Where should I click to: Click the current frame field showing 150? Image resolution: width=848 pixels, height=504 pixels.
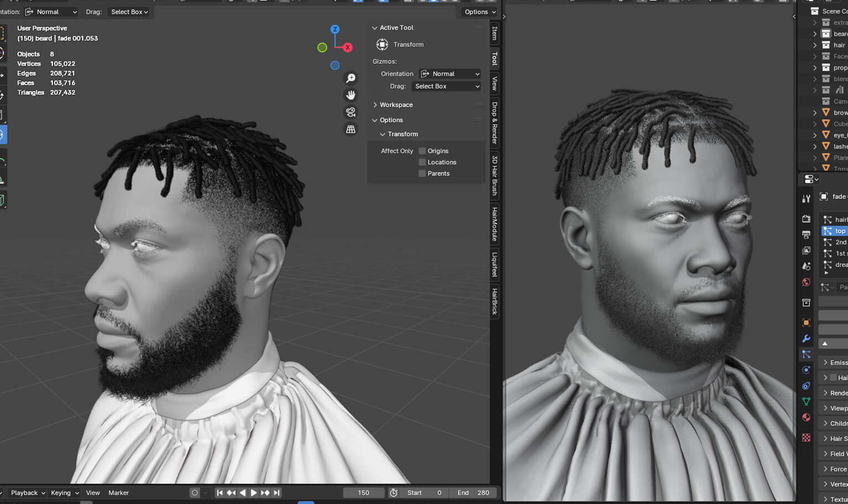(363, 492)
